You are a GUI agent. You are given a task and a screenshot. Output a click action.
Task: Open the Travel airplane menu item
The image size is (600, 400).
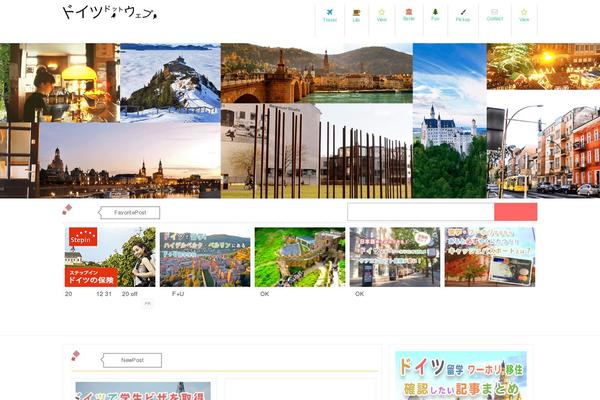pyautogui.click(x=329, y=16)
